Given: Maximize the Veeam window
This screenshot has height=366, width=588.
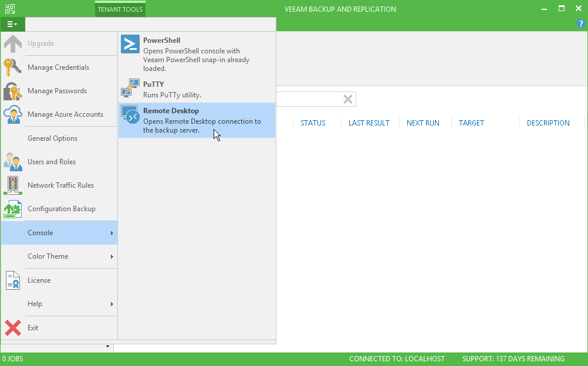Looking at the screenshot, I should tap(562, 9).
